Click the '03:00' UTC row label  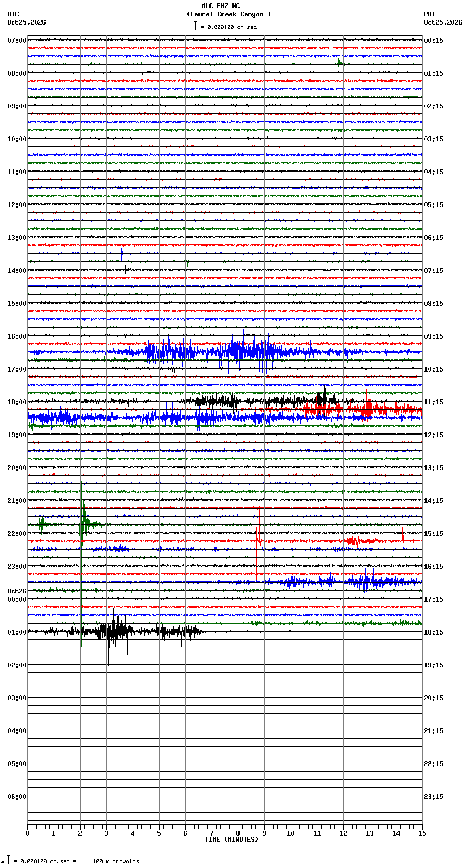point(17,698)
